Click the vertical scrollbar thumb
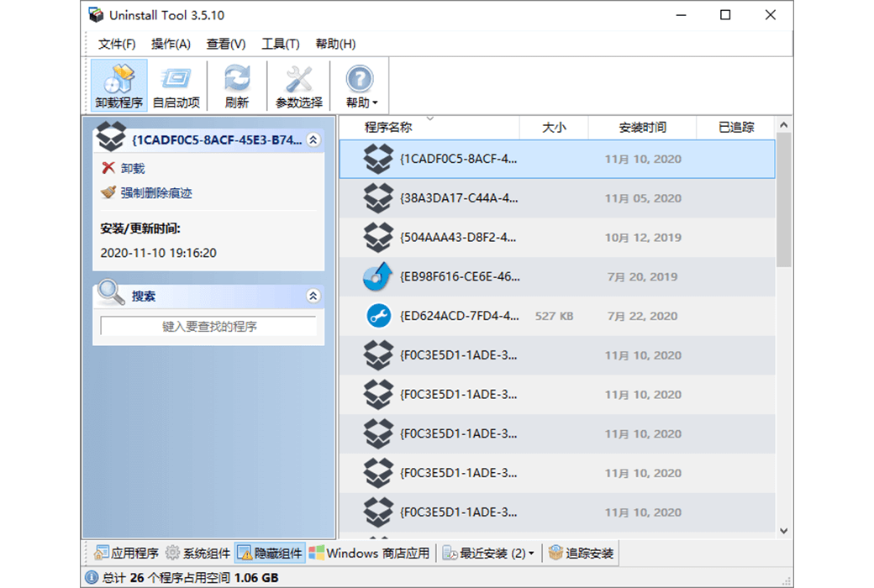 784,200
